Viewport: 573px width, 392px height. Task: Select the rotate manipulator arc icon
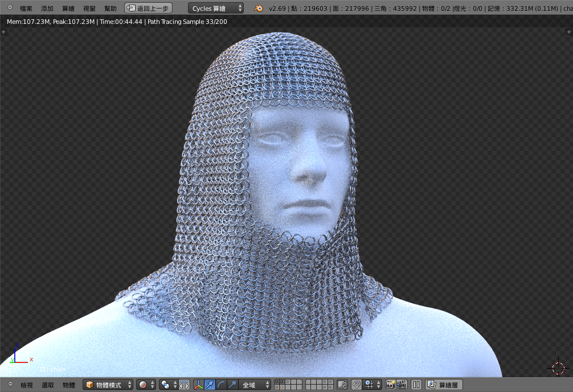[x=221, y=385]
